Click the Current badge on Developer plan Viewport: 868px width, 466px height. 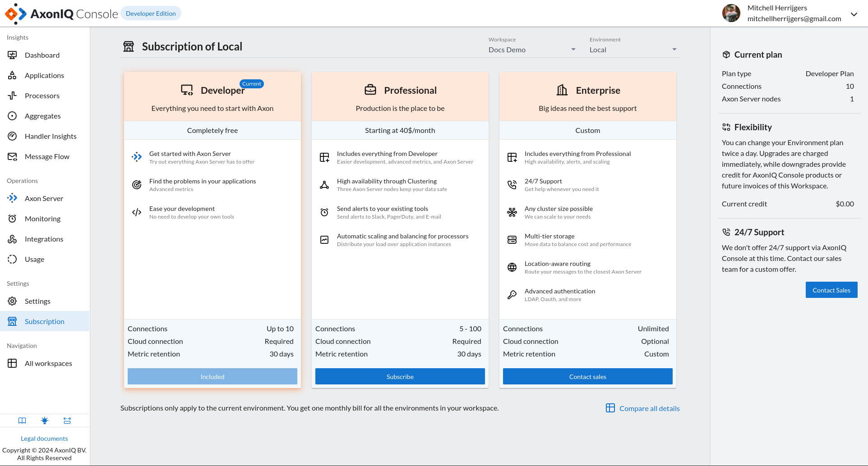click(252, 84)
